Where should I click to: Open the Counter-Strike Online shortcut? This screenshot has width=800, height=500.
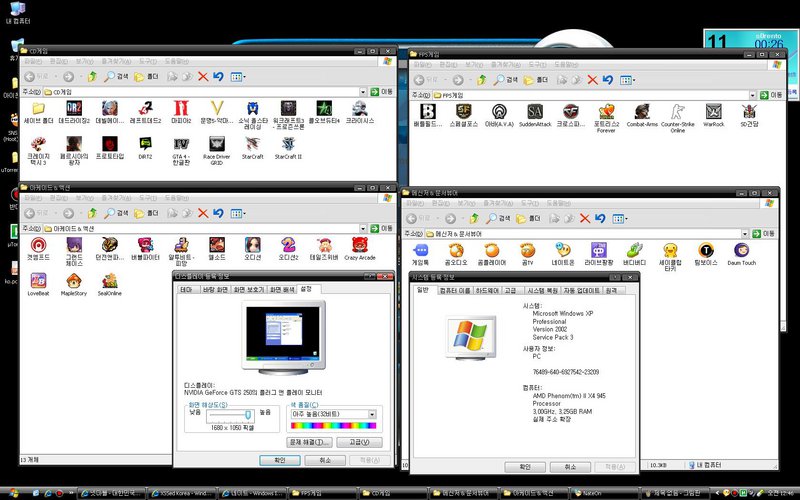point(677,111)
